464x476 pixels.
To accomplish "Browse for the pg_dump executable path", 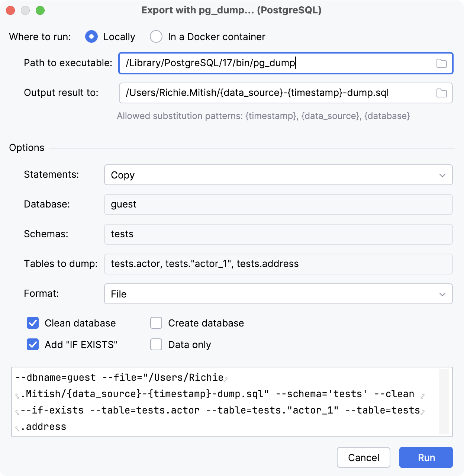I will 442,63.
